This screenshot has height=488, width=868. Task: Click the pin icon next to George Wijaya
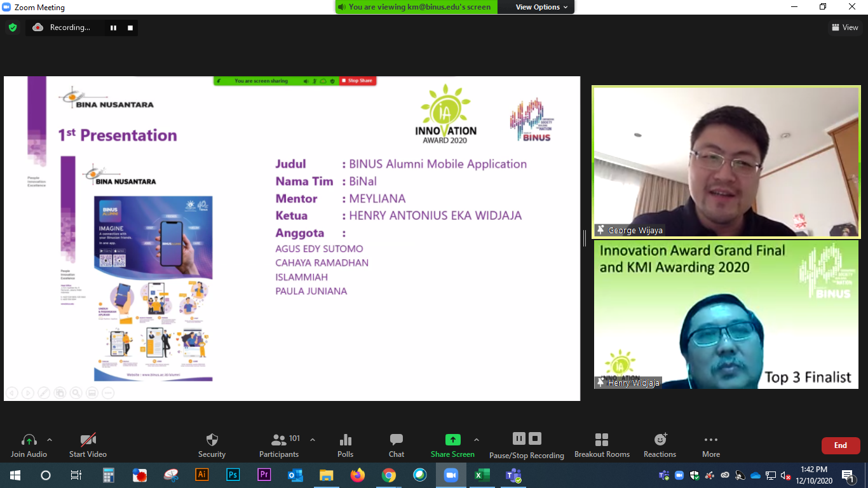click(x=600, y=230)
